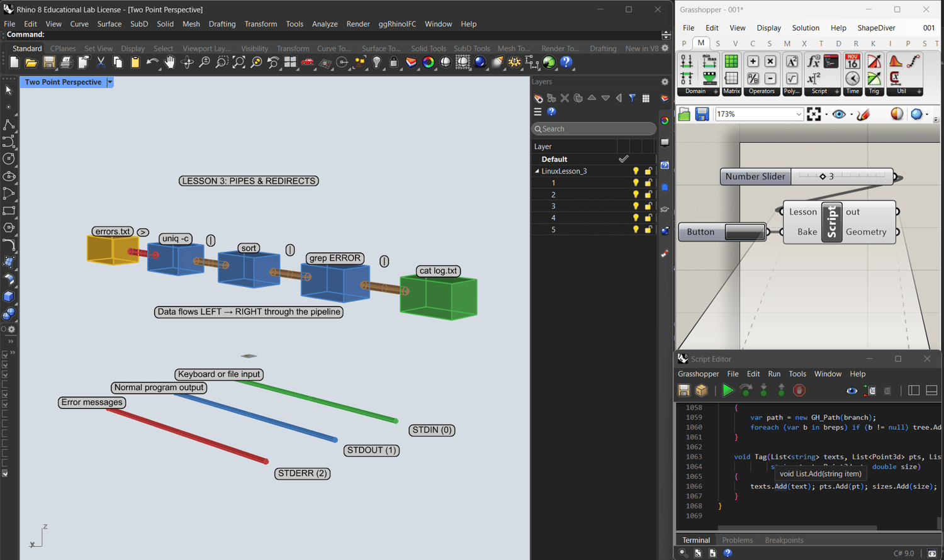Click Zoom Extents icon in Grasshopper canvas toolbar
The image size is (944, 560).
point(814,114)
